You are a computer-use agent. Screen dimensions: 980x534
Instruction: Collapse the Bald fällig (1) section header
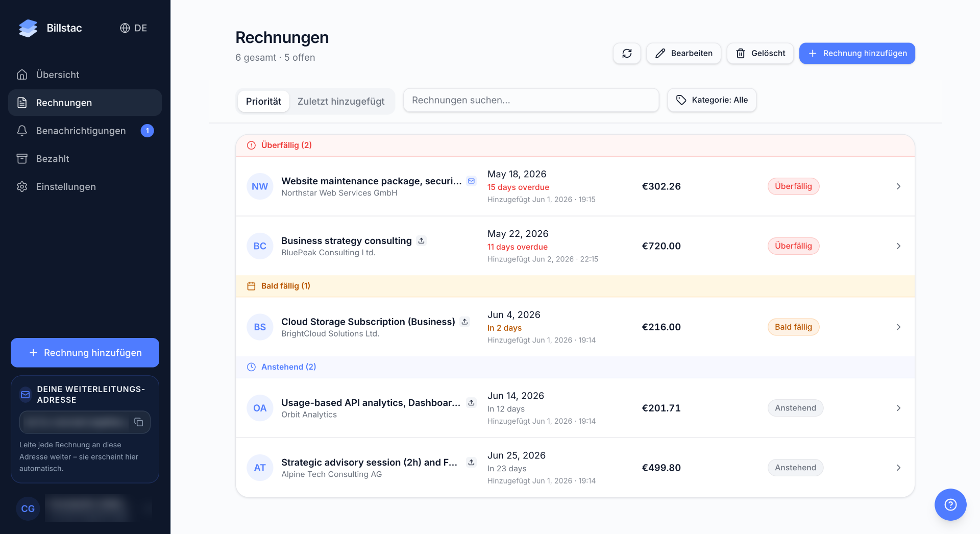pos(575,286)
